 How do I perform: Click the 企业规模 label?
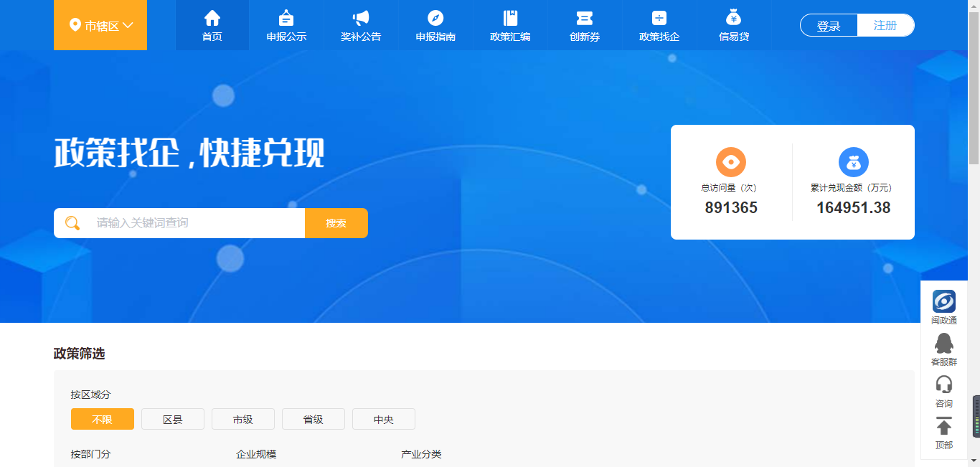pos(256,454)
